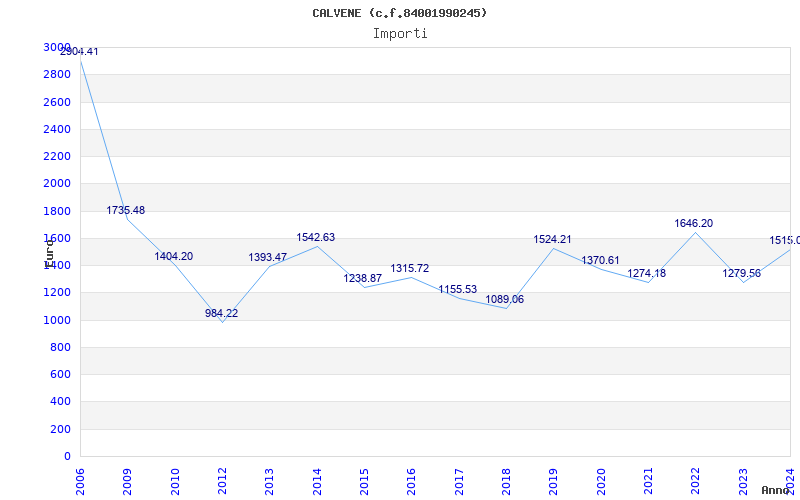Click the 1404.20 data label

tap(173, 256)
